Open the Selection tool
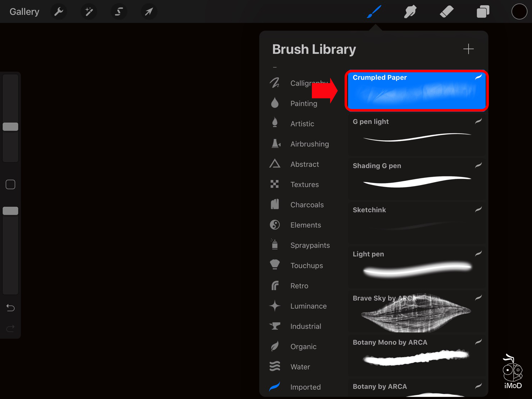 119,11
